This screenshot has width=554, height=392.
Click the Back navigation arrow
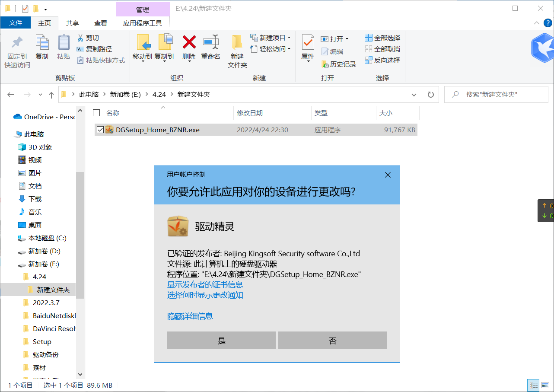pos(11,95)
